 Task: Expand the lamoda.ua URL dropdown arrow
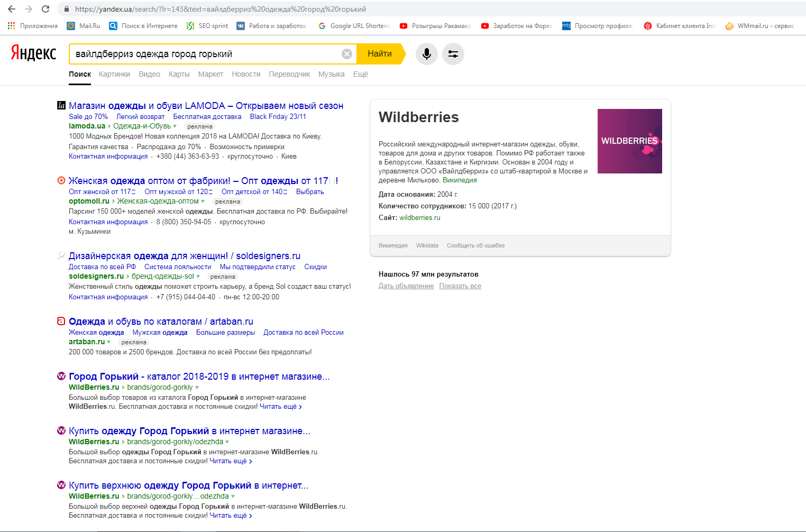pyautogui.click(x=175, y=126)
